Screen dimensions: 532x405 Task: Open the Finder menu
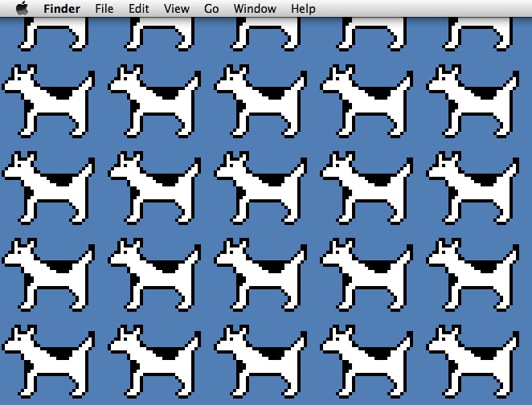(x=62, y=9)
